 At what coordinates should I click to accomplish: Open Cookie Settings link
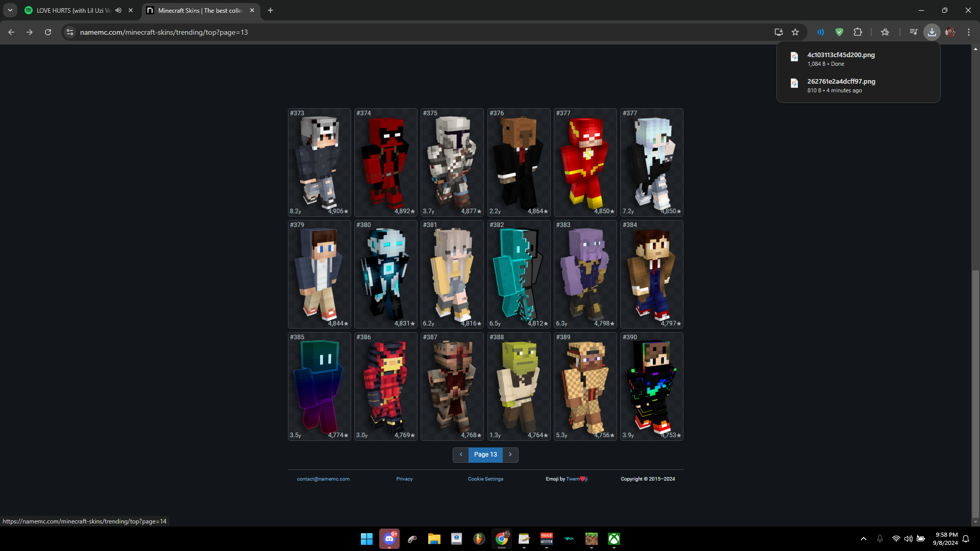tap(485, 479)
